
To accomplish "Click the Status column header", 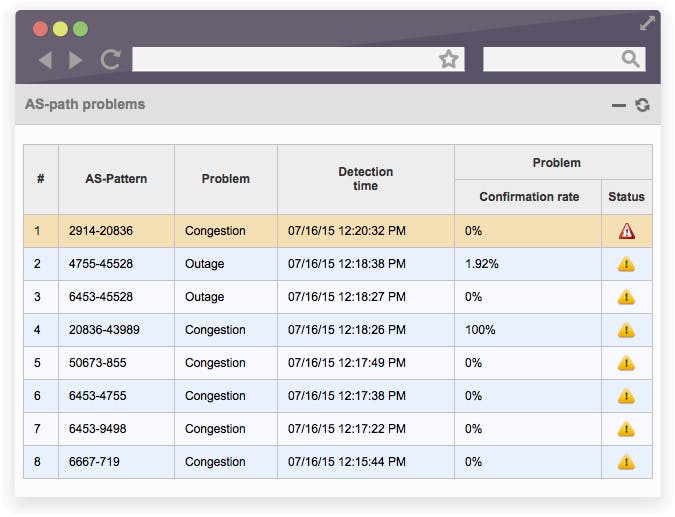I will (626, 197).
